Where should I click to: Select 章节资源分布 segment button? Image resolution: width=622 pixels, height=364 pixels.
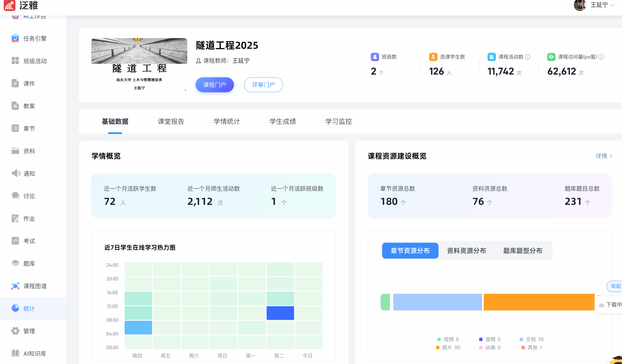tap(410, 251)
